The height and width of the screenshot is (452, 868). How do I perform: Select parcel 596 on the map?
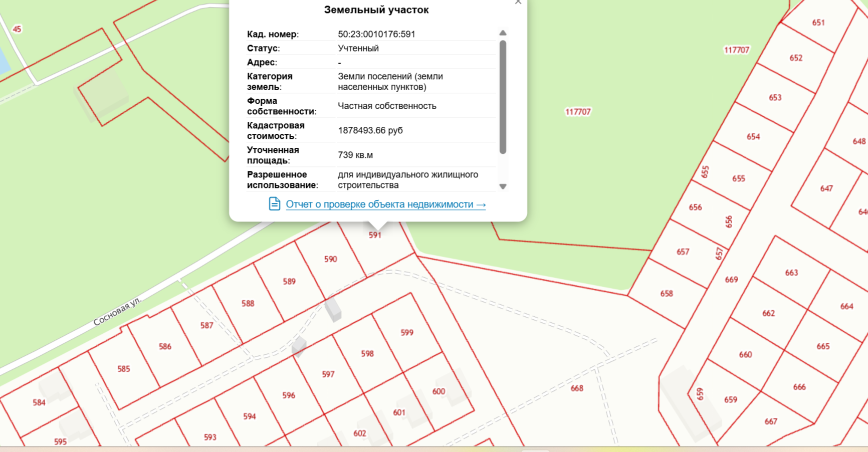point(289,395)
